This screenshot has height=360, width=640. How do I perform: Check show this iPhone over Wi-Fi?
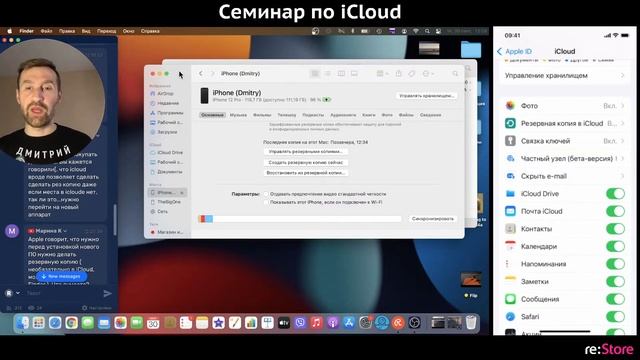tap(266, 202)
